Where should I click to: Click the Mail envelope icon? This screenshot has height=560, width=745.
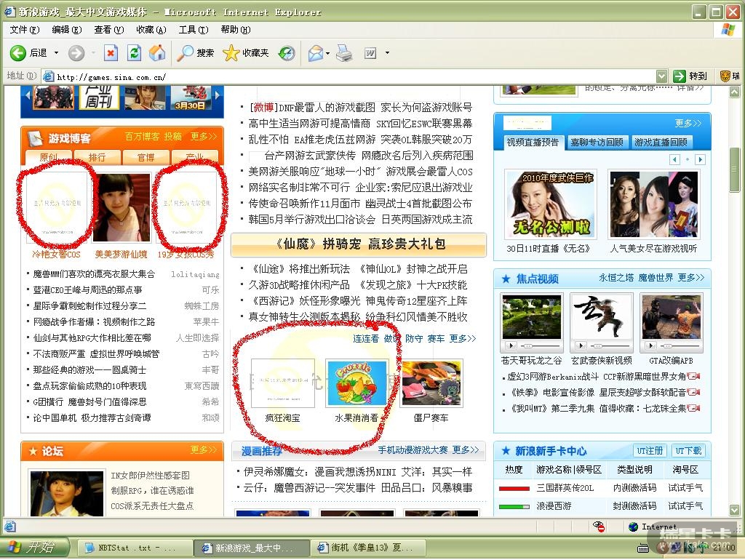pos(316,52)
